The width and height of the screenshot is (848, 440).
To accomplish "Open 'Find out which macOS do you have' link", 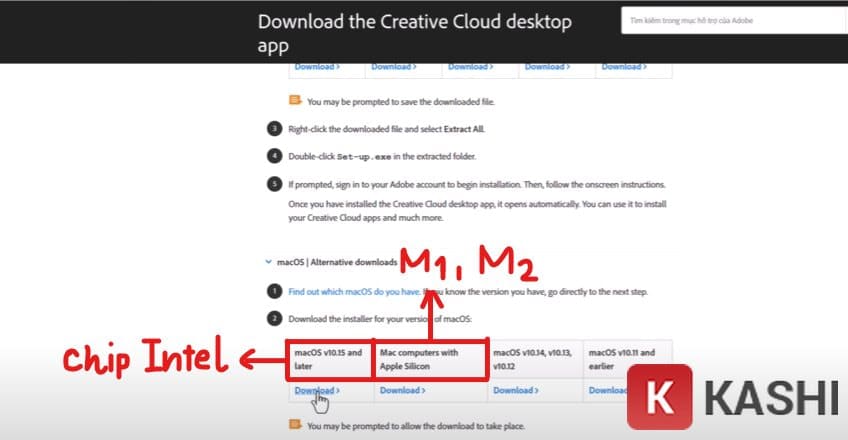I will click(x=354, y=292).
